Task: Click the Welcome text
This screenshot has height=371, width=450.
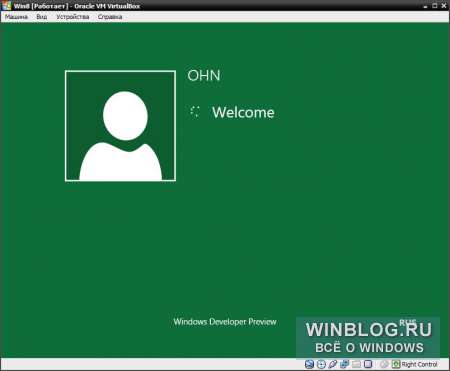Action: click(243, 112)
